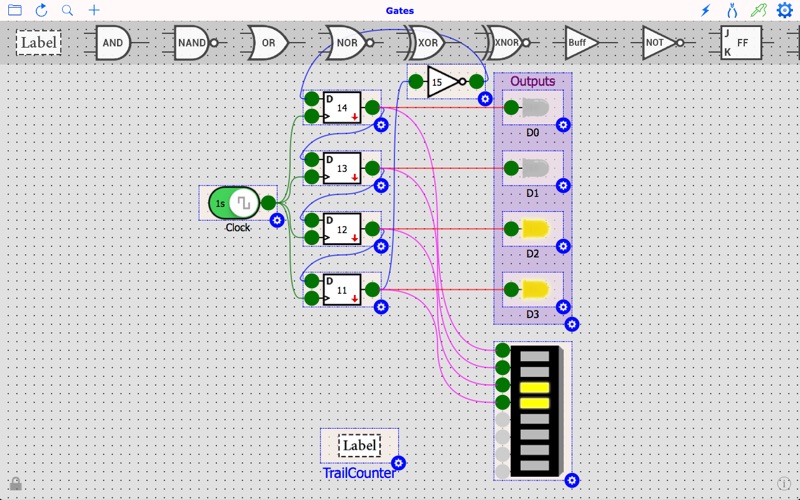Click the D input pin of flip-flop 14
This screenshot has height=500, width=800.
[312, 99]
